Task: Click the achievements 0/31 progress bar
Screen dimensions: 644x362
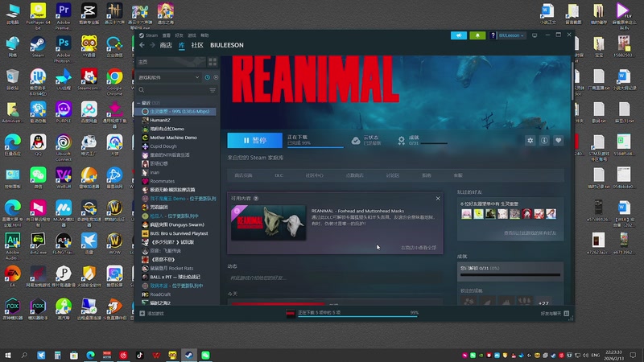Action: click(434, 143)
